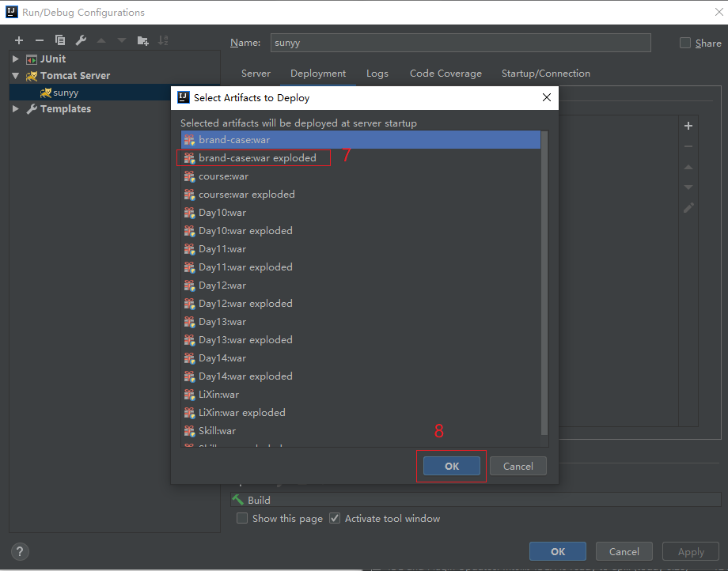Add a new configuration with the plus icon in the left toolbar

tap(19, 40)
